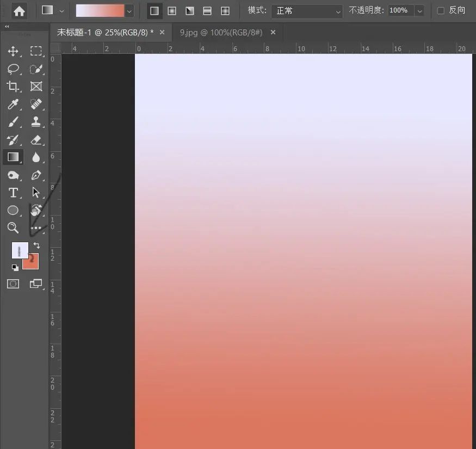Viewport: 476px width, 449px height.
Task: Enable the 反向 reverse checkbox
Action: 441,10
